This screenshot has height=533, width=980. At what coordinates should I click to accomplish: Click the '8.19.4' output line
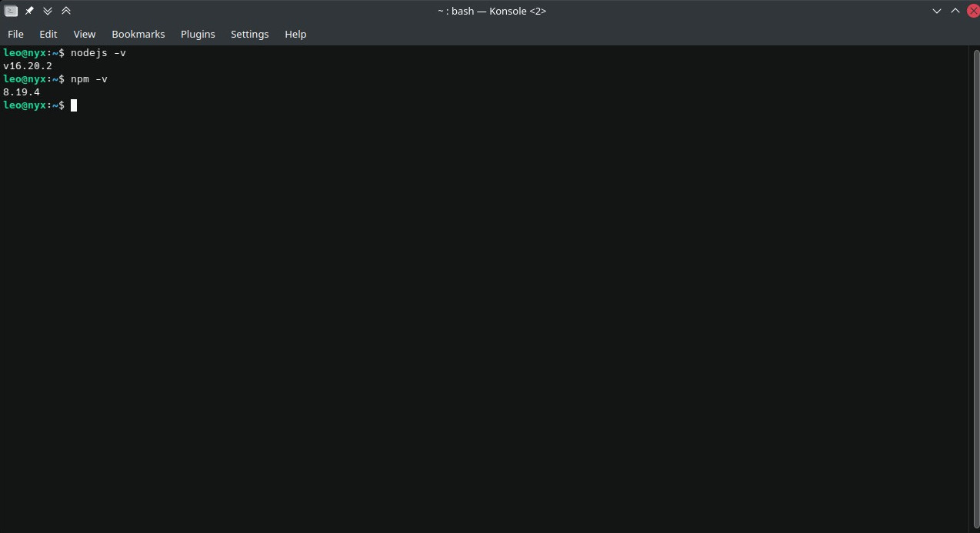click(22, 92)
